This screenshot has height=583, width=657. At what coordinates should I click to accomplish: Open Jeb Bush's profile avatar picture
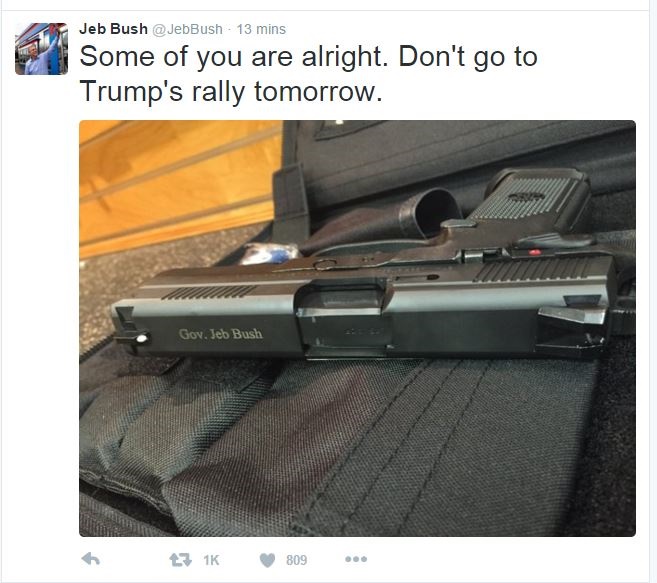coord(41,49)
